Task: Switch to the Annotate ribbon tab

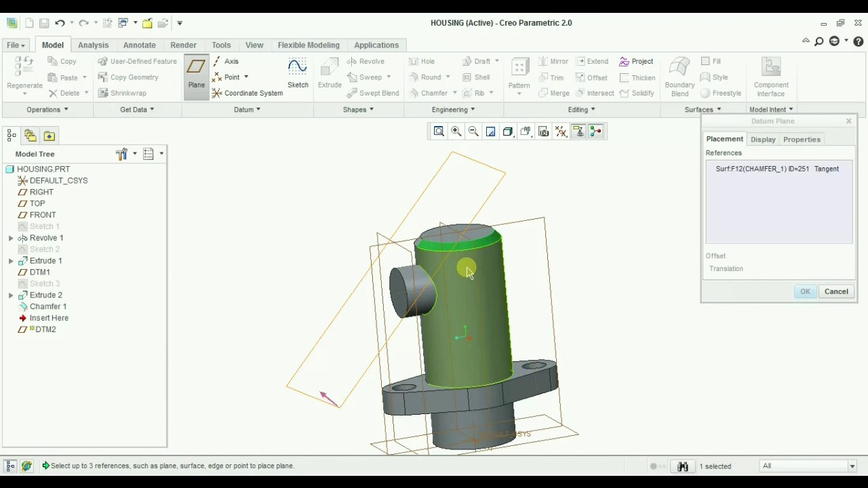Action: (139, 45)
